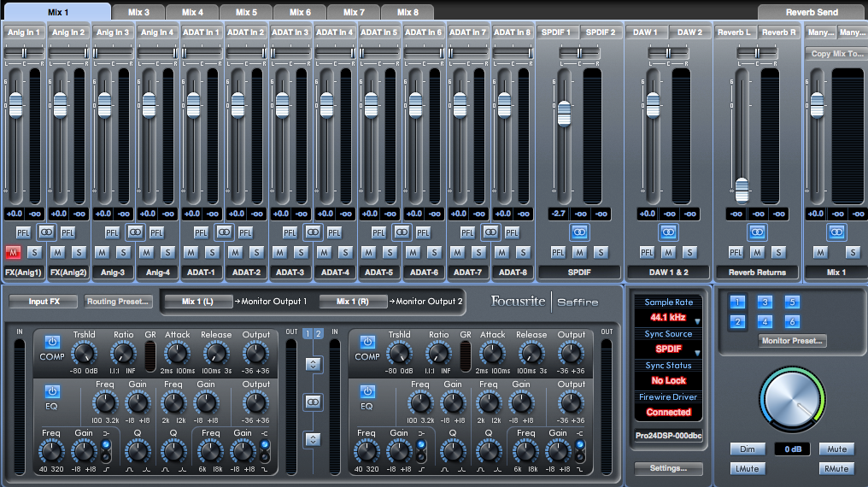Viewport: 868px width, 487px height.
Task: Open the Reverb Send tab
Action: [811, 12]
